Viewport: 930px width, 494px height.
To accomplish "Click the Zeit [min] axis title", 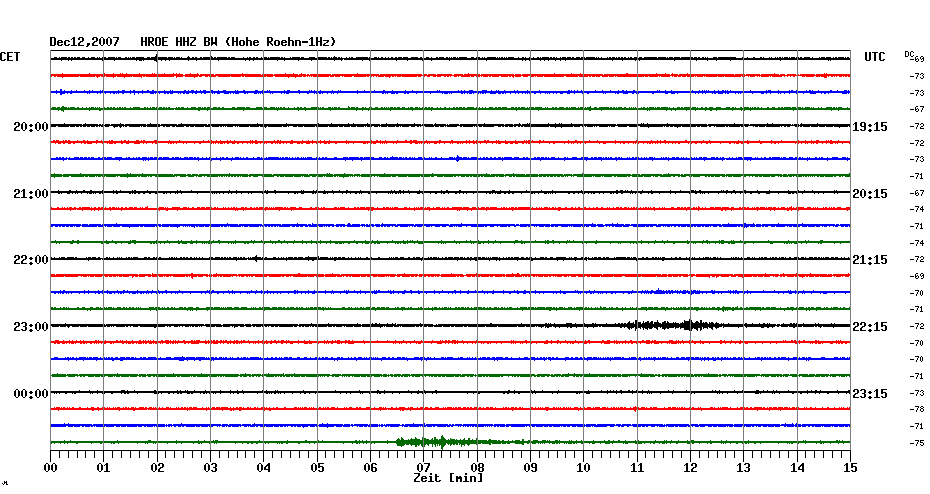I will click(x=448, y=478).
